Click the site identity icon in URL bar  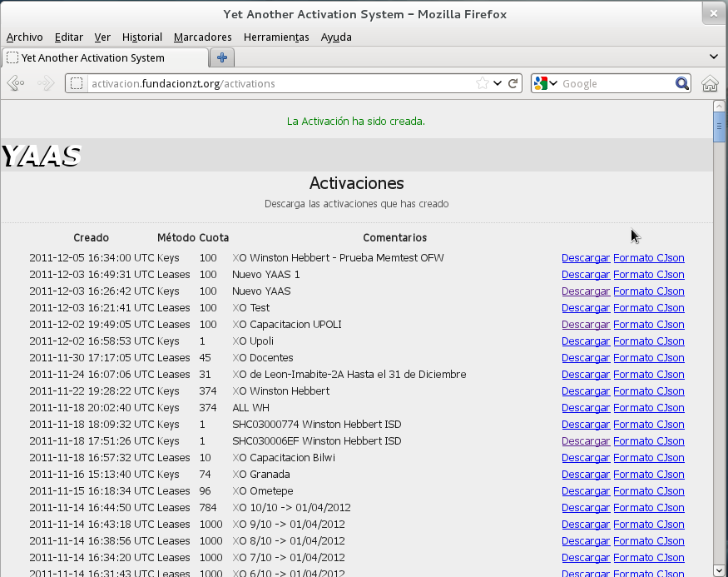pos(77,83)
